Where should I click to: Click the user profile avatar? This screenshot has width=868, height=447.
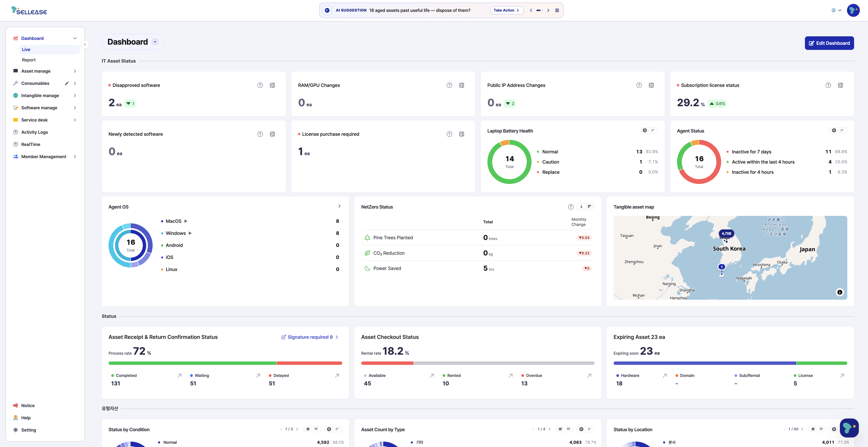pos(853,11)
